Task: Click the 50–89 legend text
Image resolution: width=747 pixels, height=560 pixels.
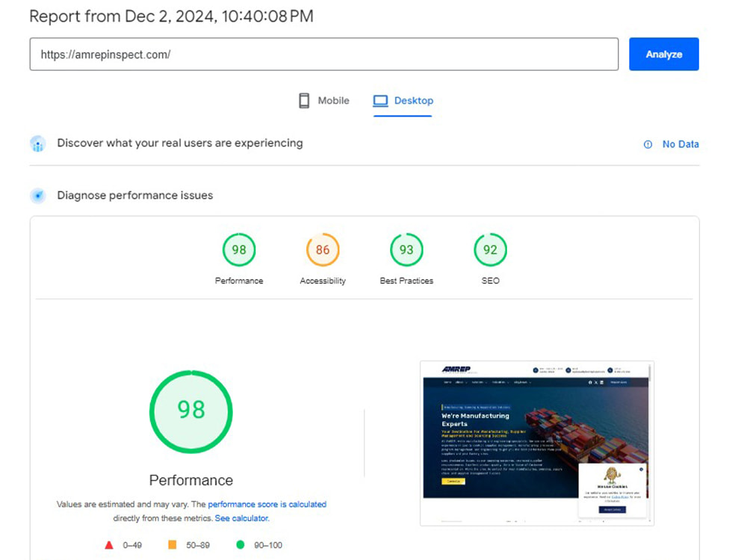Action: (x=198, y=545)
